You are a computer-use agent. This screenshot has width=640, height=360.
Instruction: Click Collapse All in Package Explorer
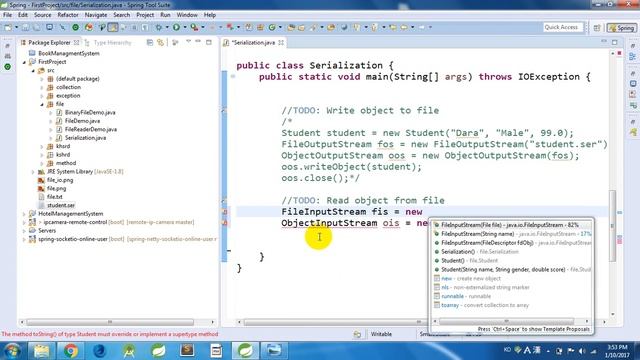(x=150, y=42)
